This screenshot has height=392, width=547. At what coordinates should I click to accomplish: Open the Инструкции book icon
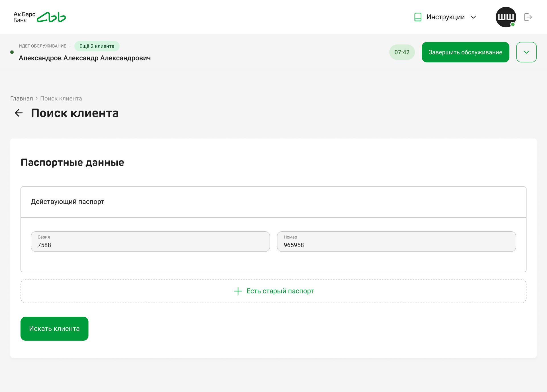[x=418, y=17]
